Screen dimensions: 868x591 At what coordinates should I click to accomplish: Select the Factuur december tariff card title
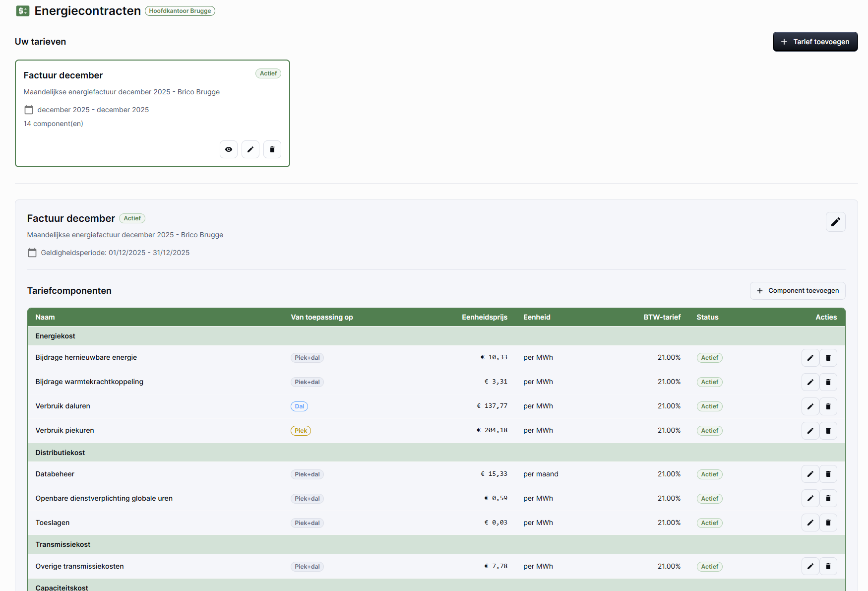[63, 75]
